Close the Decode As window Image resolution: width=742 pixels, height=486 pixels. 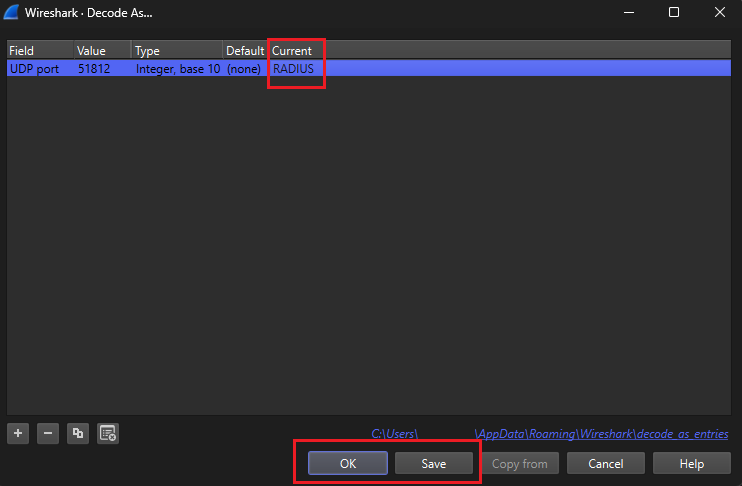(720, 12)
